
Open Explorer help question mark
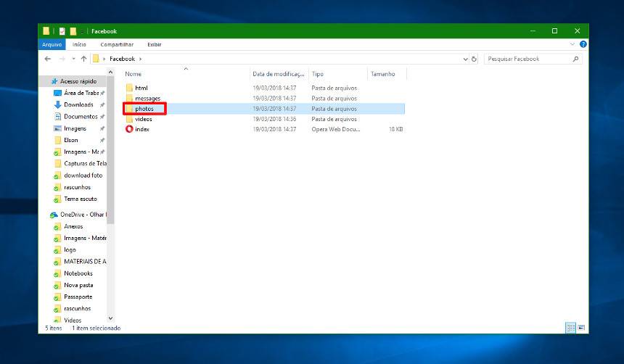click(583, 44)
